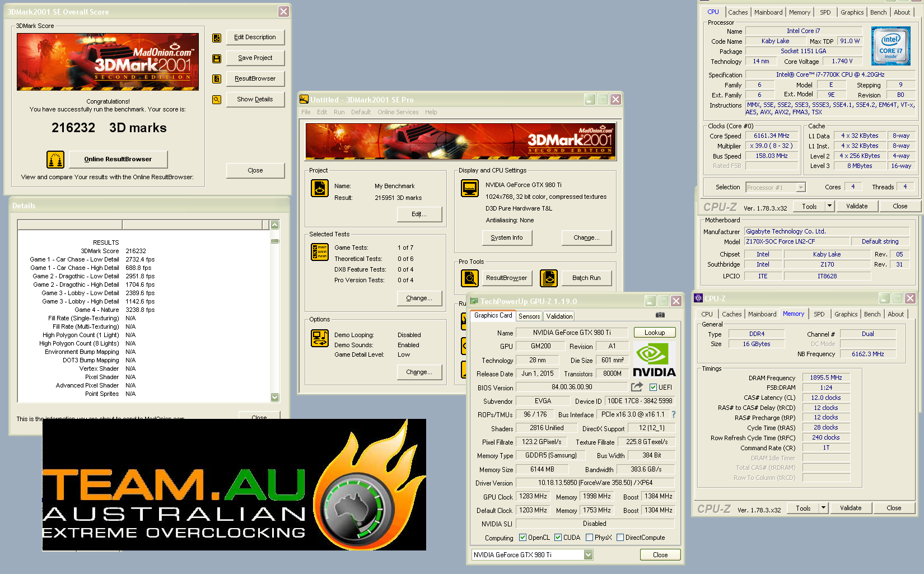Click the Lookup button in GPU-Z
Viewport: 924px width, 574px height.
point(655,333)
